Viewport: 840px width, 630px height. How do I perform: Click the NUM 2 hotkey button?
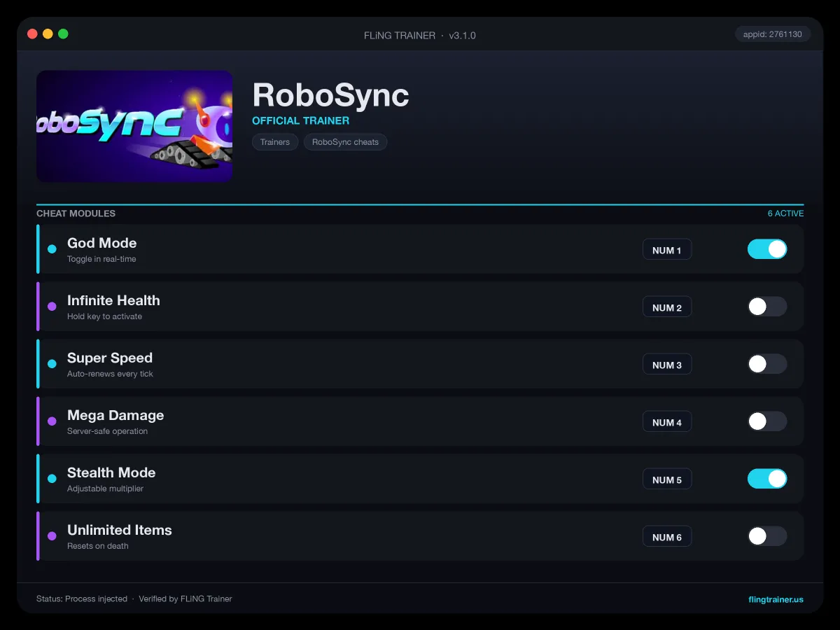point(667,307)
